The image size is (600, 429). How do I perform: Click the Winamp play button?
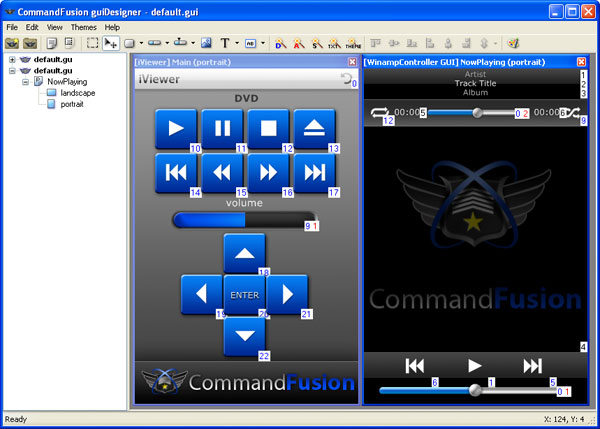pyautogui.click(x=474, y=366)
